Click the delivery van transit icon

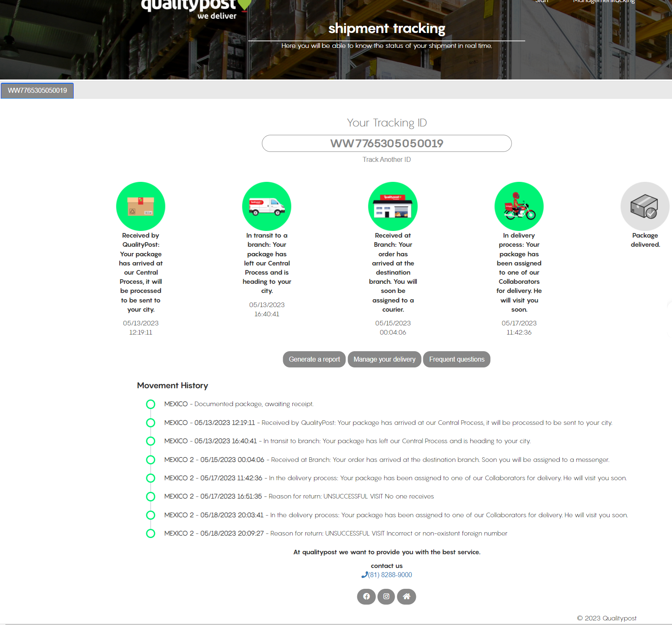(x=267, y=206)
